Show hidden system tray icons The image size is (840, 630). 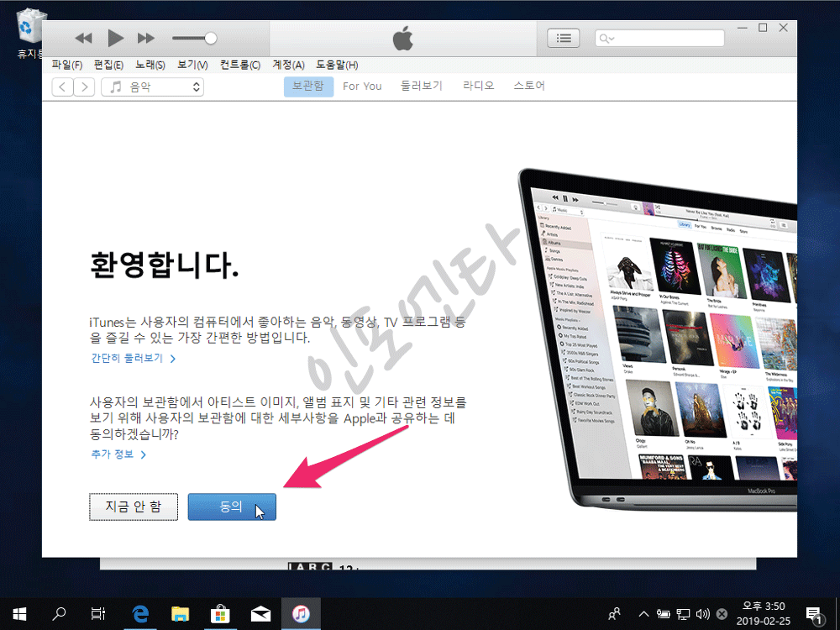644,614
